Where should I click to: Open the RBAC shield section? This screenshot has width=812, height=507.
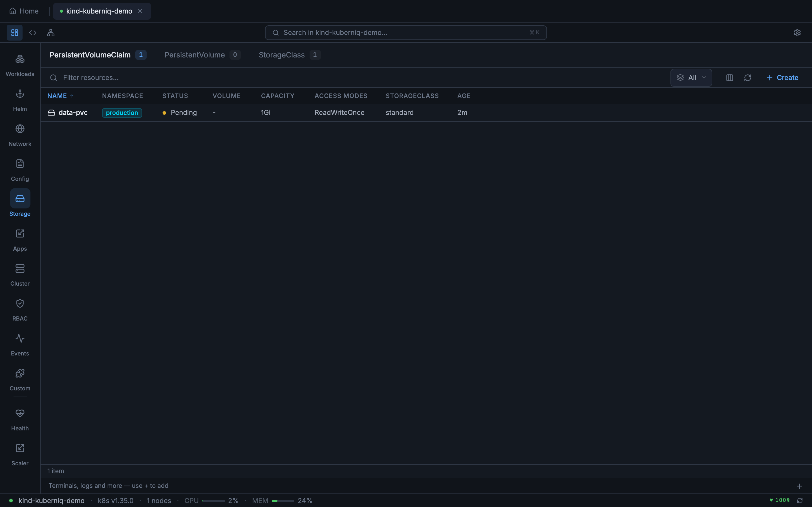click(x=20, y=310)
